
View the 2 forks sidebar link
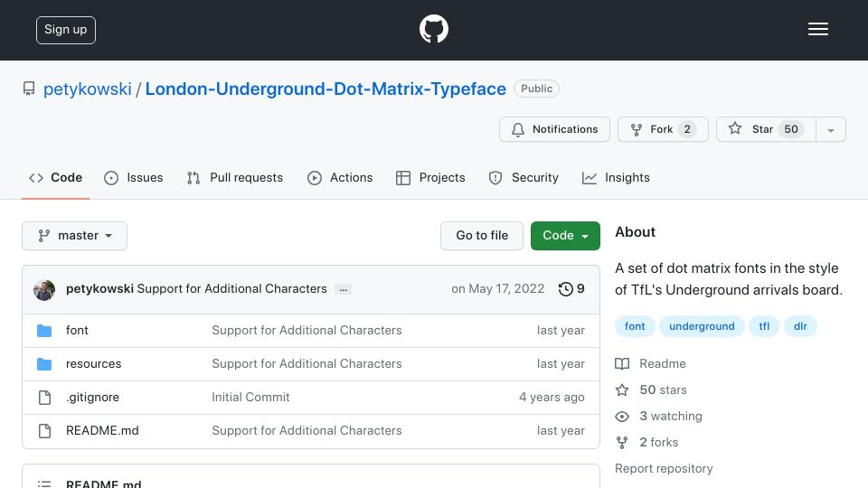coord(646,443)
